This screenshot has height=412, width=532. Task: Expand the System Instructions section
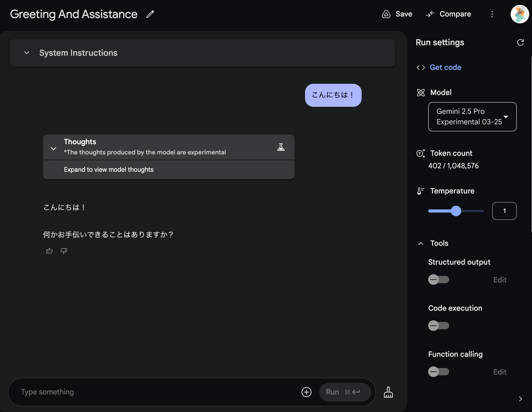27,53
